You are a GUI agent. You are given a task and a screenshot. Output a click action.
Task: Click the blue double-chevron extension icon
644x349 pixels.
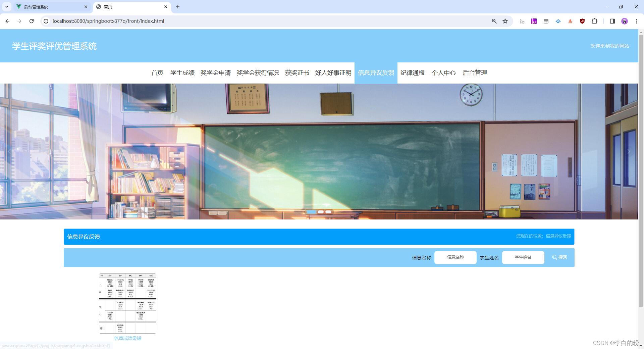coord(558,21)
